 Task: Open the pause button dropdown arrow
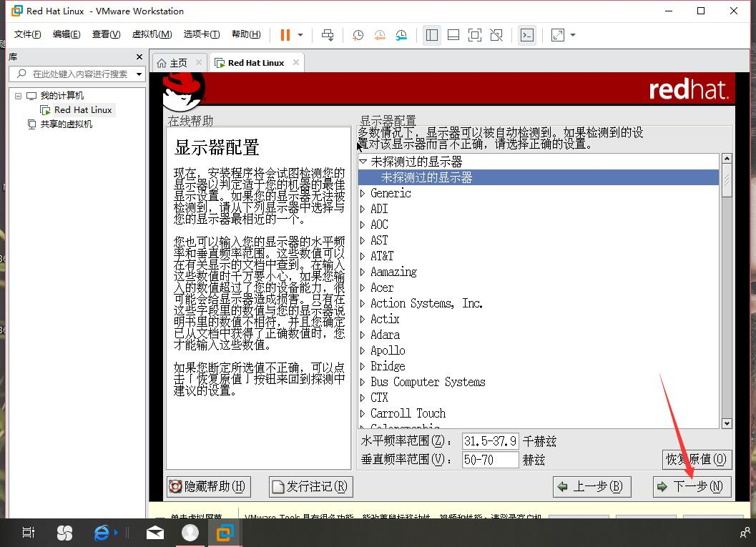click(x=300, y=35)
